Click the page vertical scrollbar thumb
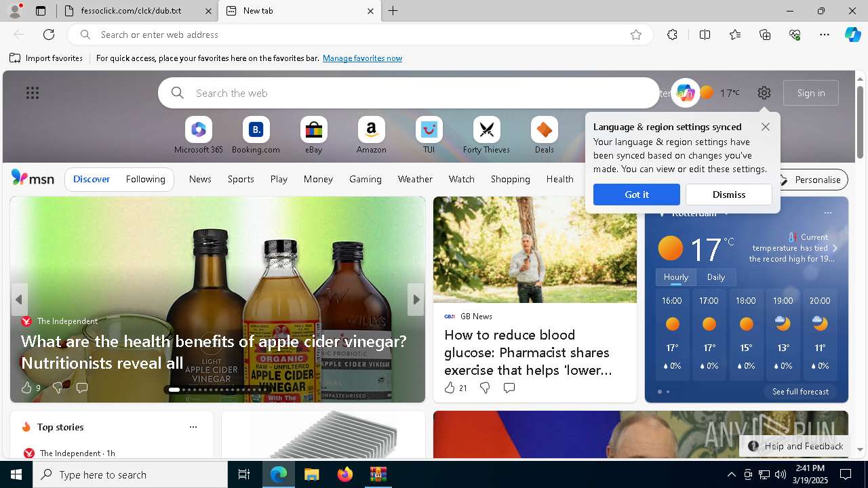The image size is (868, 488). point(860,122)
